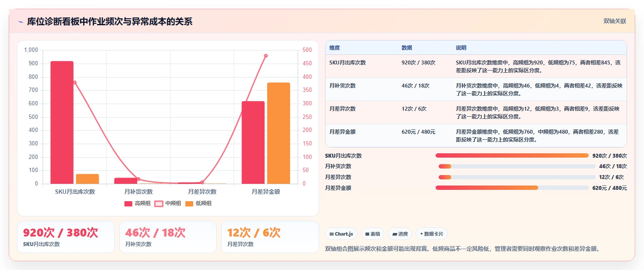
Task: Click the 数据 column header
Action: 407,47
